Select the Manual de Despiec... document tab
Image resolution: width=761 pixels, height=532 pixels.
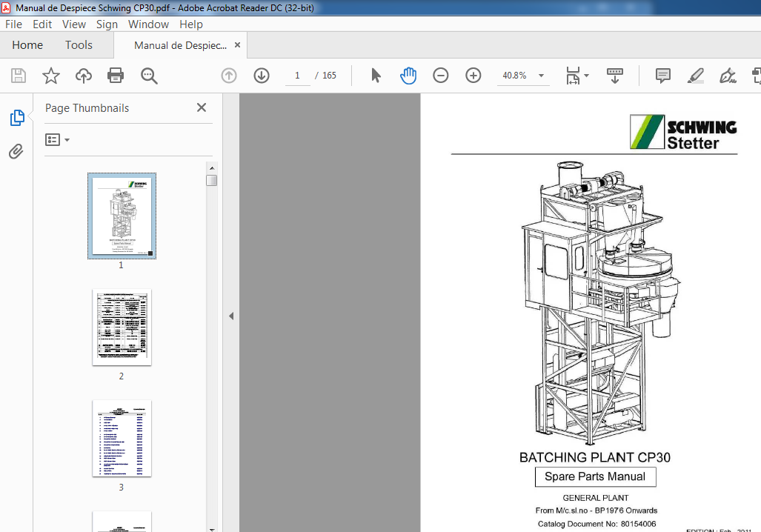(x=180, y=46)
